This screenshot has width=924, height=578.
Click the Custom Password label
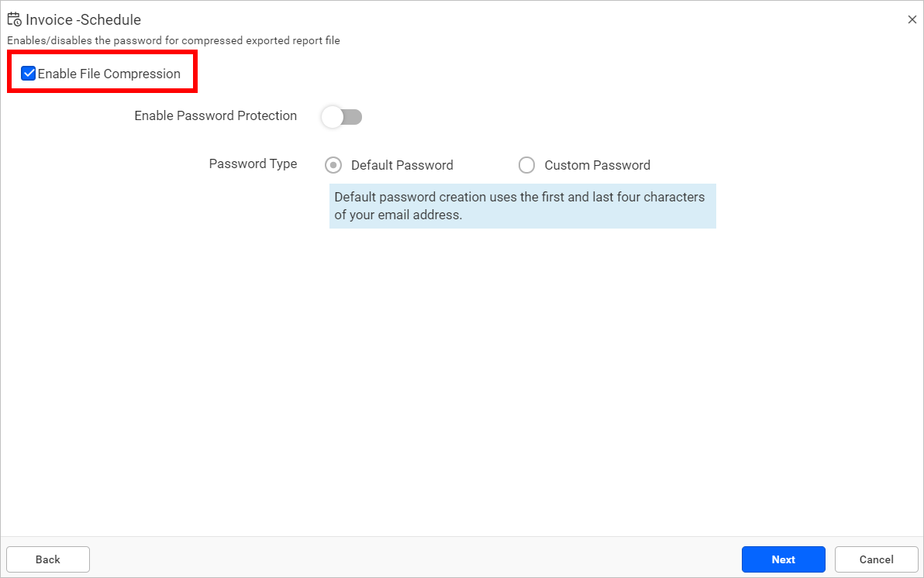pos(595,165)
